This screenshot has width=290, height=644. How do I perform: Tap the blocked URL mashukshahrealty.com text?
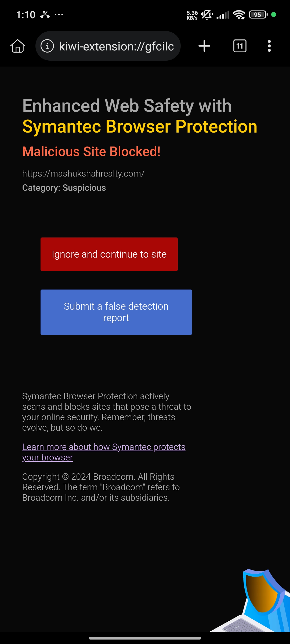coord(83,174)
